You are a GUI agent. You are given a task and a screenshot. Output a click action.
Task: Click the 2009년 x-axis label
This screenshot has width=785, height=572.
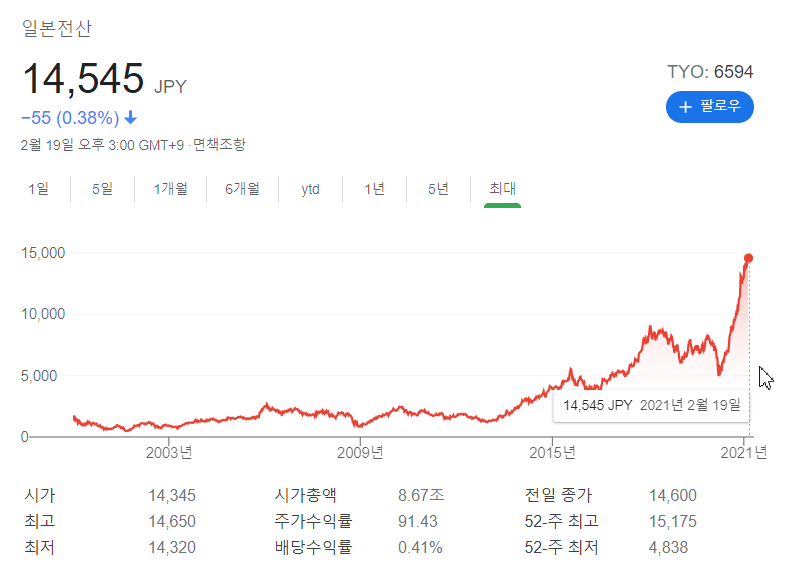(360, 453)
